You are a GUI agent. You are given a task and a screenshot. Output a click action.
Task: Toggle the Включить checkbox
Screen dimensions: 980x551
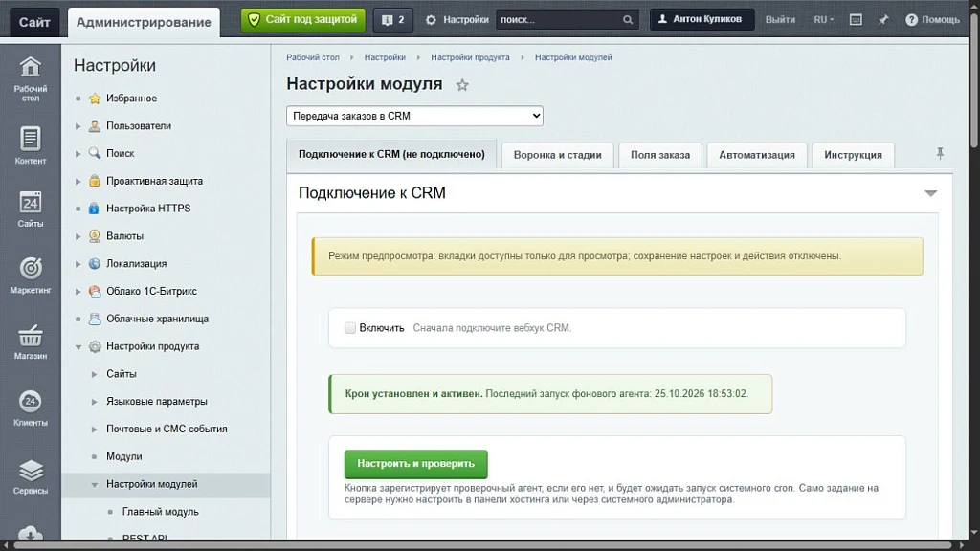coord(350,328)
